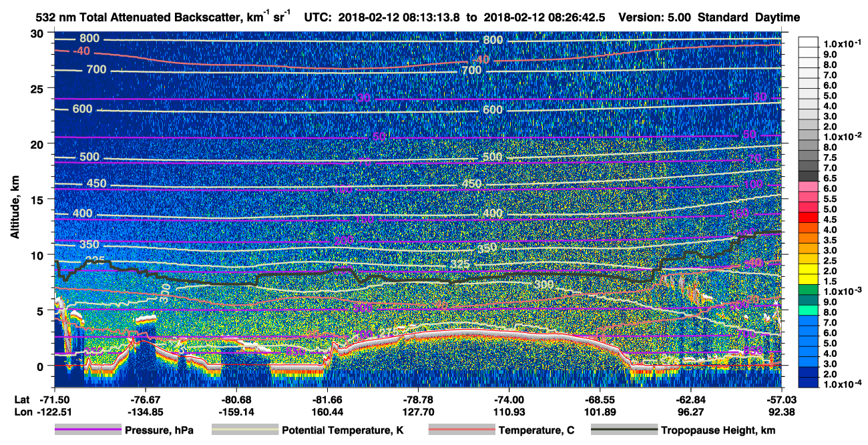This screenshot has height=445, width=868.
Task: Click longitude value "160.44"
Action: tap(327, 412)
